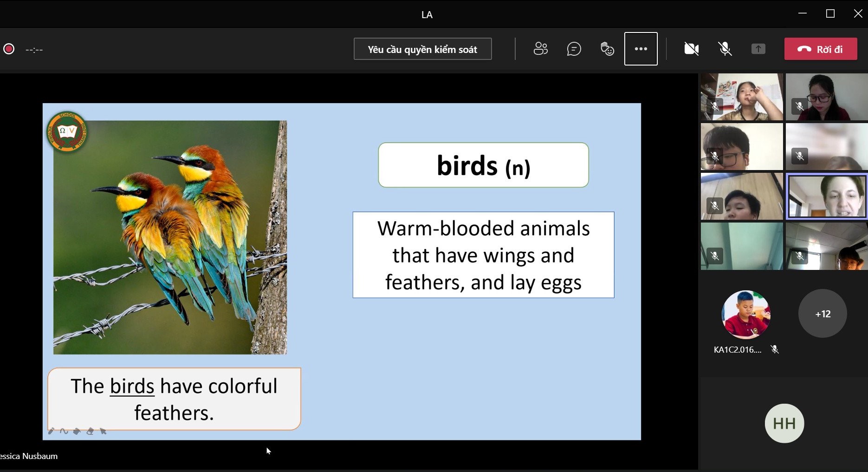This screenshot has width=868, height=472.
Task: Expand the +12 additional participants
Action: [x=823, y=314]
